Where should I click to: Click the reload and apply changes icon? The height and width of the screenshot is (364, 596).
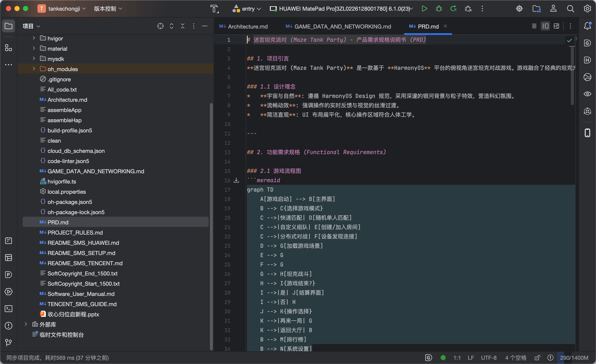pyautogui.click(x=453, y=9)
